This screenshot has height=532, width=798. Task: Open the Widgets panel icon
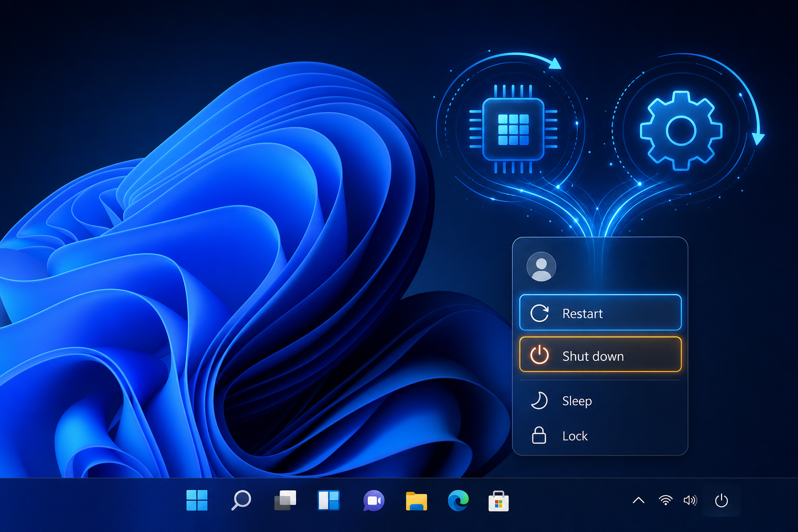click(x=328, y=500)
